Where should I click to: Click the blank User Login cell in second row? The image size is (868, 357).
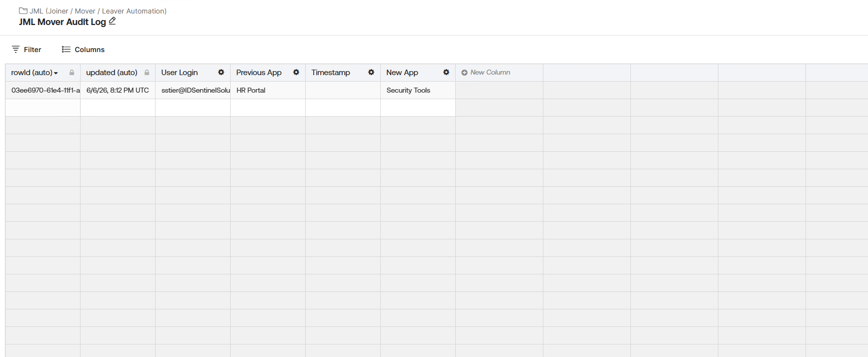click(193, 108)
